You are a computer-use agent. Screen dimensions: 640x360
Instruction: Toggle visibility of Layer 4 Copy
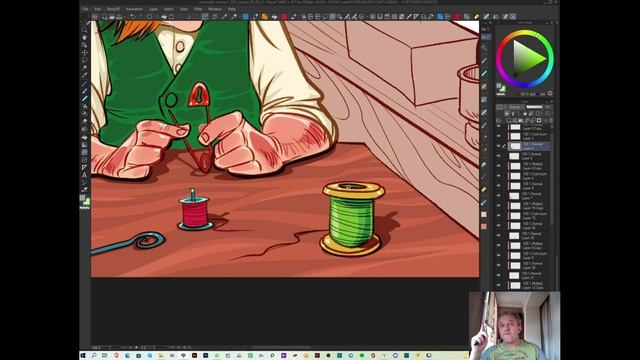click(x=499, y=166)
